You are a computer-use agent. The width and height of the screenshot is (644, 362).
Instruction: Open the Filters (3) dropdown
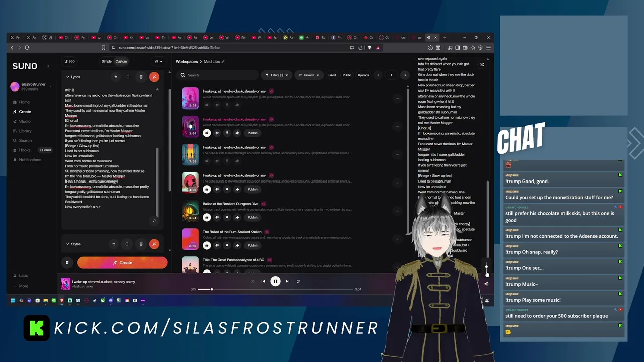click(x=276, y=75)
